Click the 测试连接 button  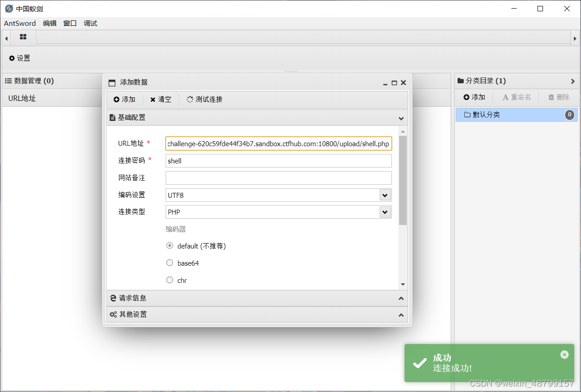(x=205, y=100)
